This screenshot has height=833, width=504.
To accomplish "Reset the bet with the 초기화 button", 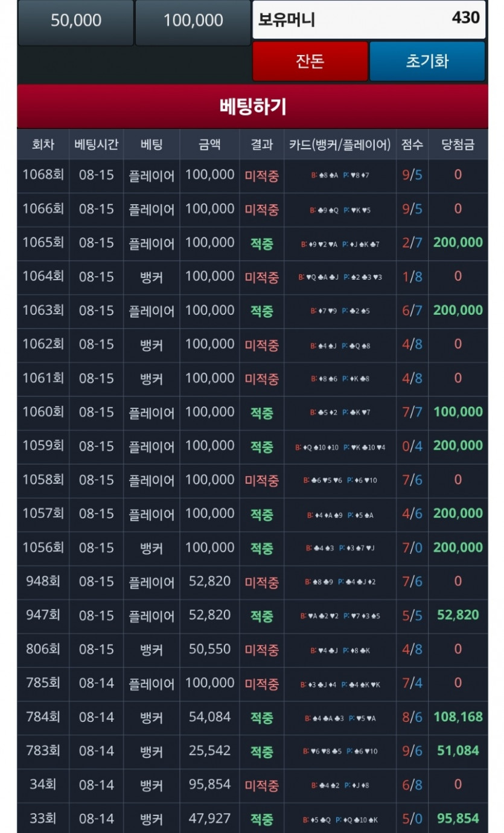I will pos(427,61).
